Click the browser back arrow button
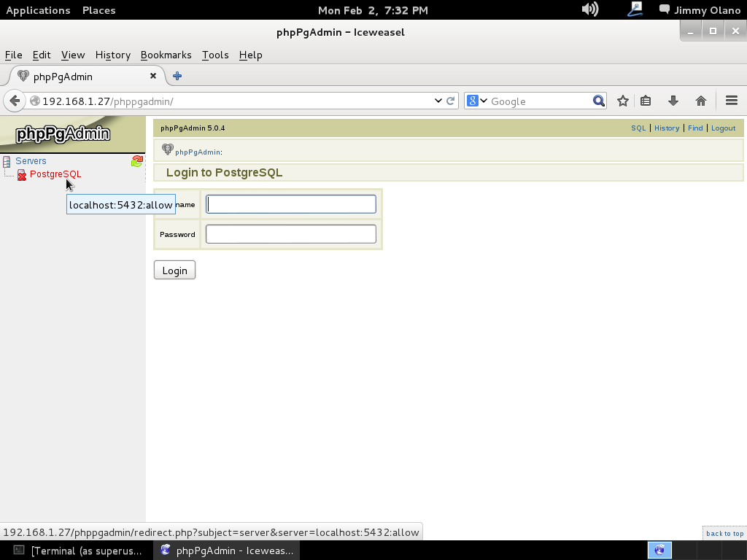 coord(15,101)
